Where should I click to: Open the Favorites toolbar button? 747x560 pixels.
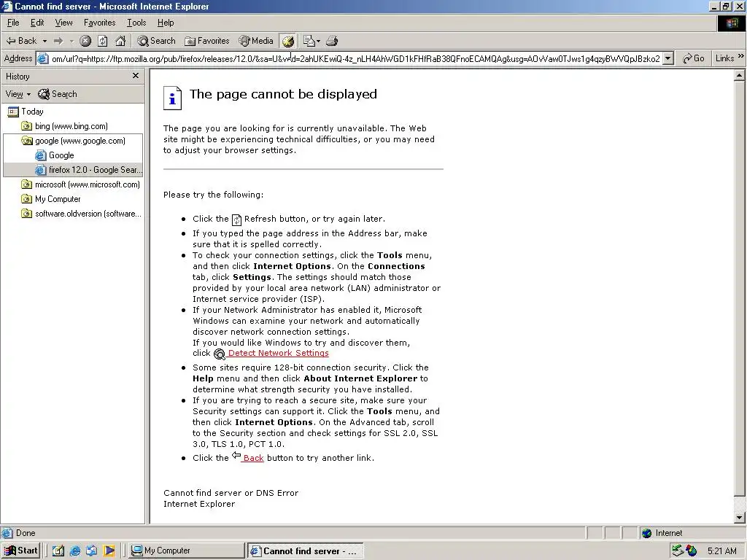tap(206, 41)
